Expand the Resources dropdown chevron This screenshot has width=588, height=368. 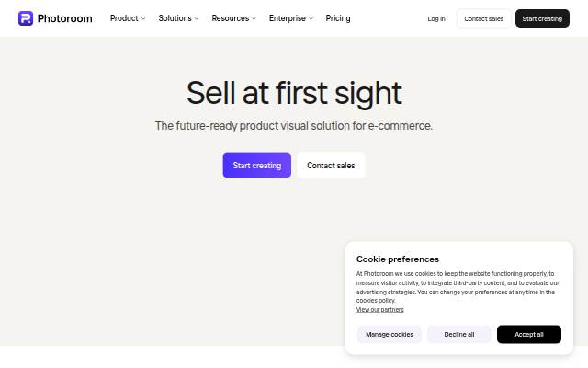click(x=254, y=18)
